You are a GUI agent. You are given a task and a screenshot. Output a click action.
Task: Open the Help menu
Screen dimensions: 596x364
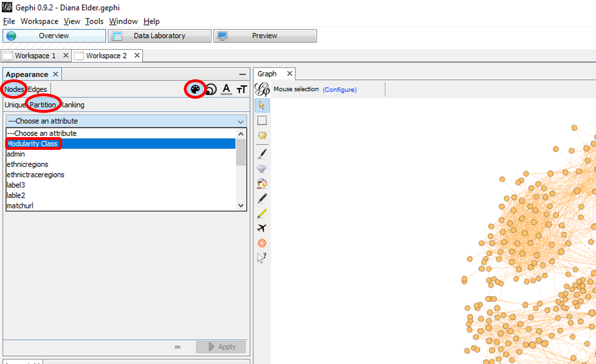click(151, 21)
